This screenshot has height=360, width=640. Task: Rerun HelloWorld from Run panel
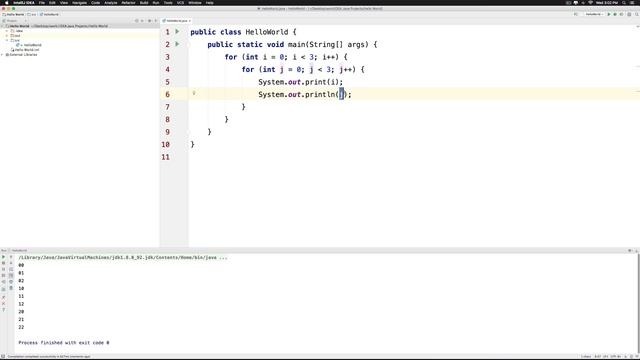point(3,257)
